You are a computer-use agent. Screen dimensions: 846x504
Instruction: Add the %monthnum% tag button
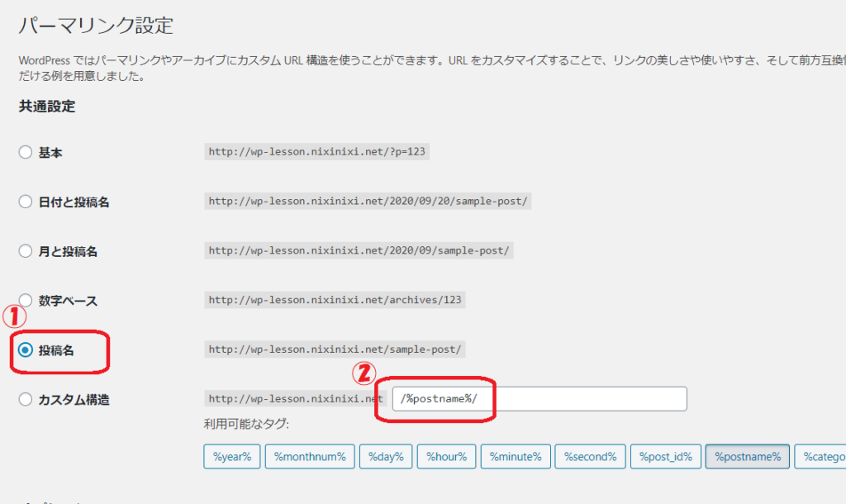coord(311,457)
